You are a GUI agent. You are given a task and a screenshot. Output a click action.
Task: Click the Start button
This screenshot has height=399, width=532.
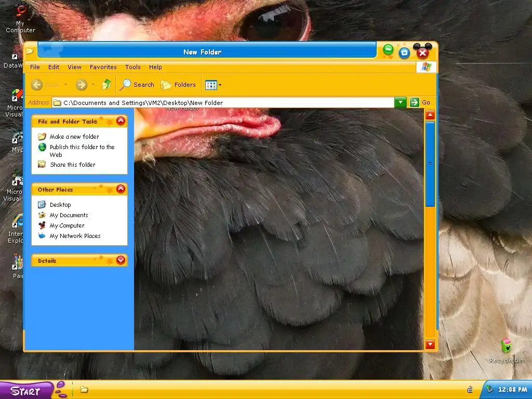(x=26, y=391)
